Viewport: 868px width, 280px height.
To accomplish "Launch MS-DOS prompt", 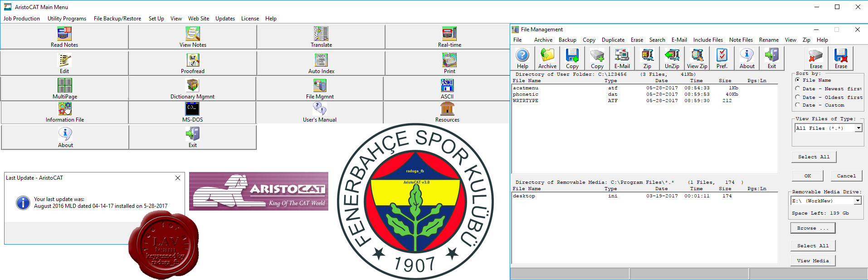I will 192,113.
